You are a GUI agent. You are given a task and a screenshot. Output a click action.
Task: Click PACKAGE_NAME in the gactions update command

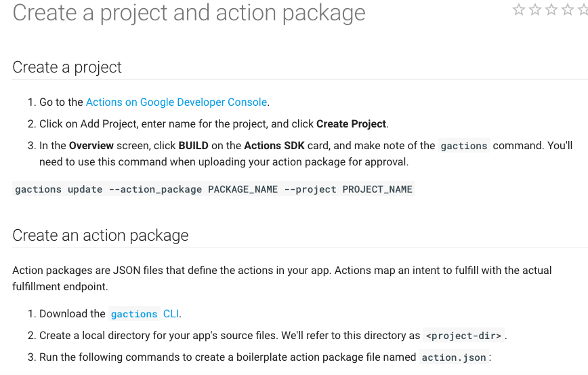(243, 189)
